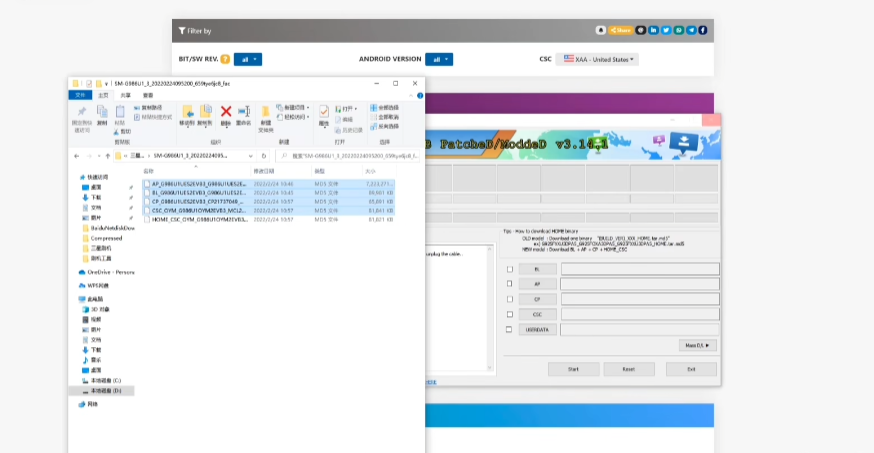Screen dimensions: 874x453
Task: Click the properties checkmark icon in the ribbon
Action: (x=324, y=112)
